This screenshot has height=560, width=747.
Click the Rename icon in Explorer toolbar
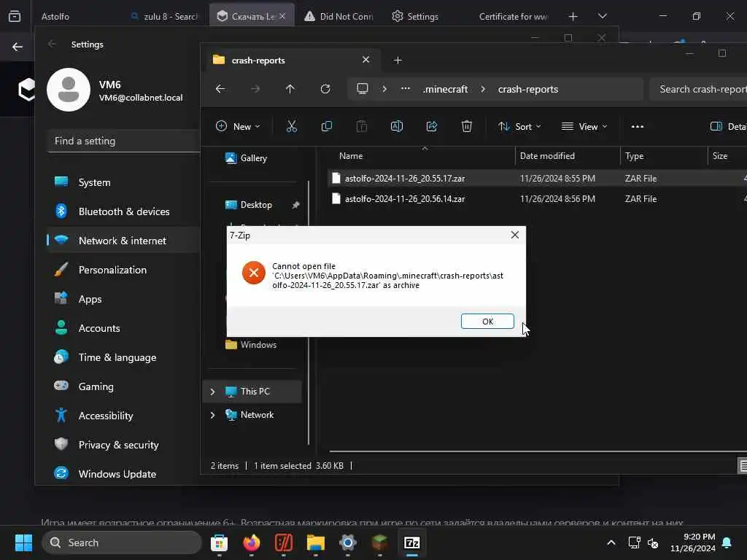[x=396, y=126]
